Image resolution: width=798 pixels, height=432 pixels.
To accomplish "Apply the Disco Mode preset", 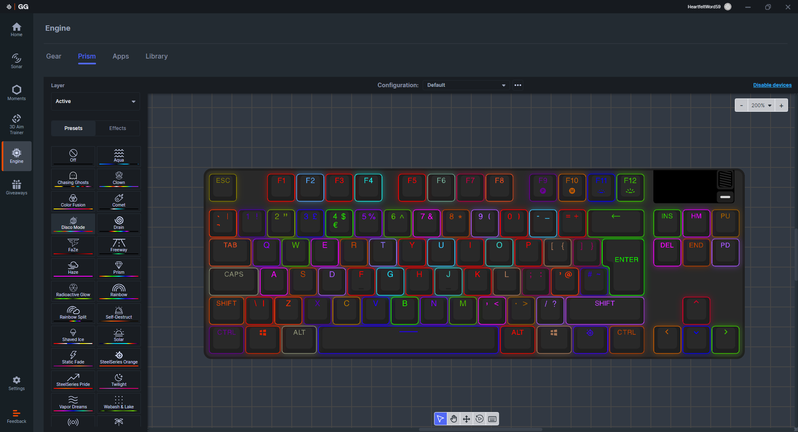I will point(73,223).
